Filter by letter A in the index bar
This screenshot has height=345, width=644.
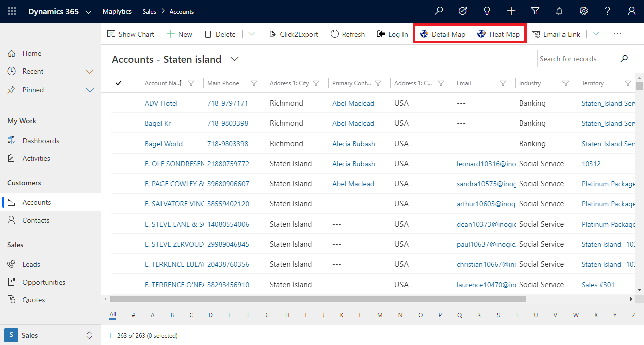click(153, 315)
